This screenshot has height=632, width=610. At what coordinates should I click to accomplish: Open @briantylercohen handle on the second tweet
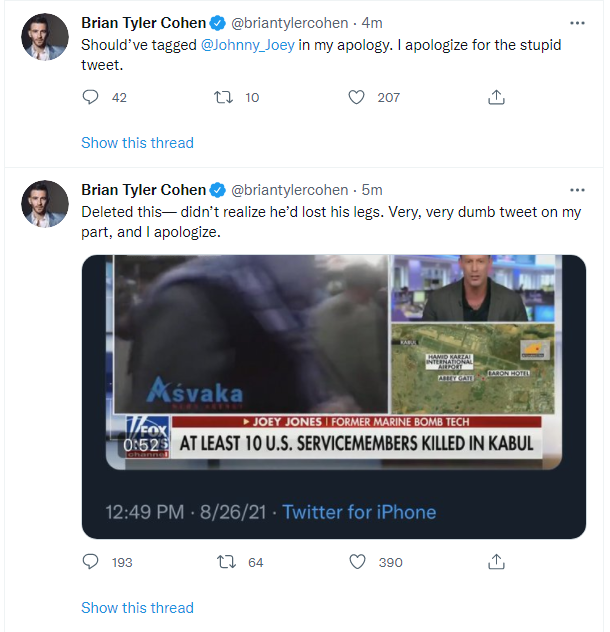coord(289,190)
